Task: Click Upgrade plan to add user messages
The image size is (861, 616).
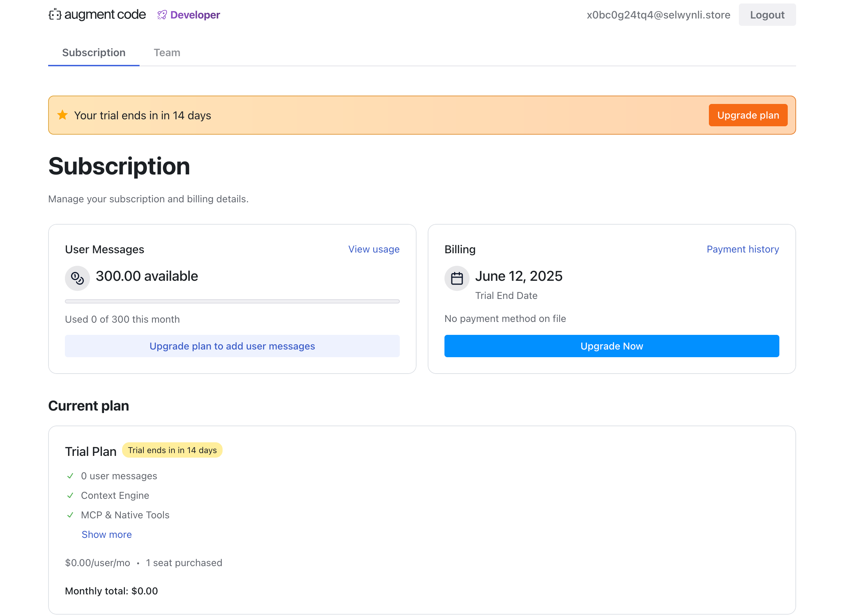Action: click(x=232, y=346)
